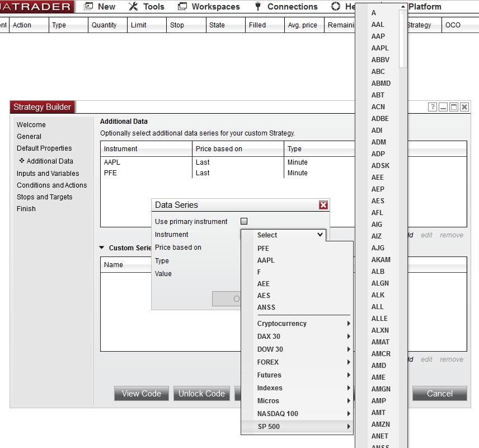Go to Conditions and Actions step
479x448 pixels.
pyautogui.click(x=52, y=185)
